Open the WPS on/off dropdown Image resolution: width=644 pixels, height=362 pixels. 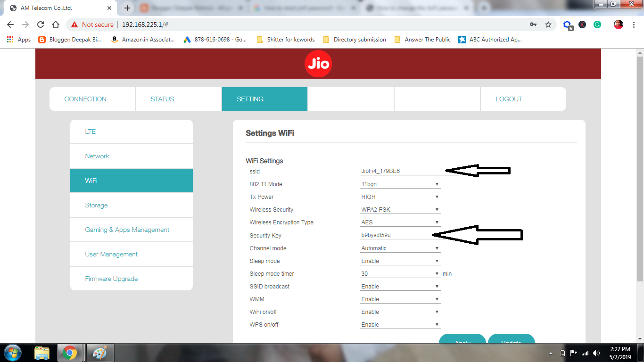(x=400, y=324)
